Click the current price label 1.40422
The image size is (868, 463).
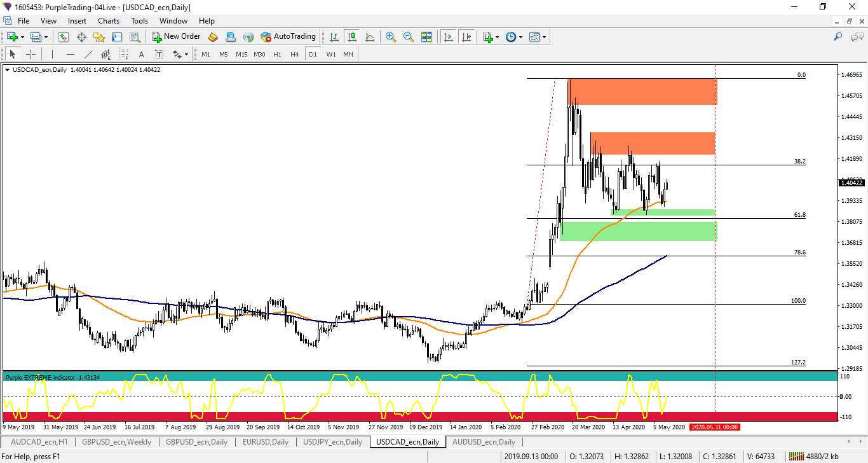tap(851, 183)
